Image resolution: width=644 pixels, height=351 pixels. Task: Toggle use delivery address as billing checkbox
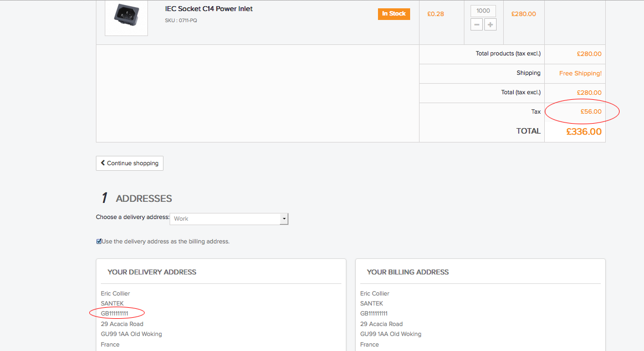(x=99, y=241)
